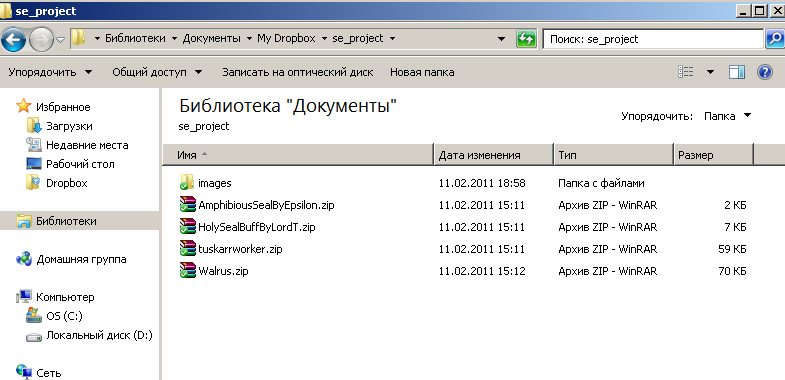Click the Локальный диск (D:) drive icon
The image size is (785, 380).
34,337
